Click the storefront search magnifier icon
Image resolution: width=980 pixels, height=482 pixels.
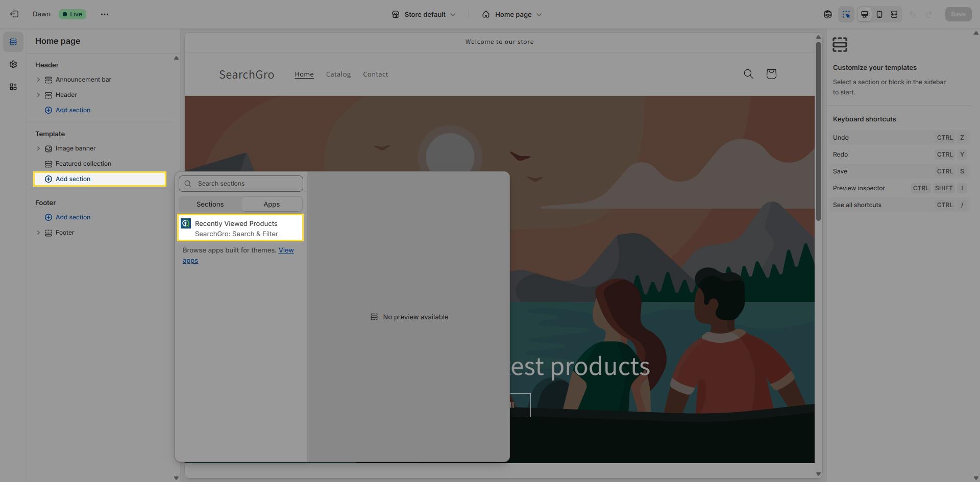[x=748, y=74]
